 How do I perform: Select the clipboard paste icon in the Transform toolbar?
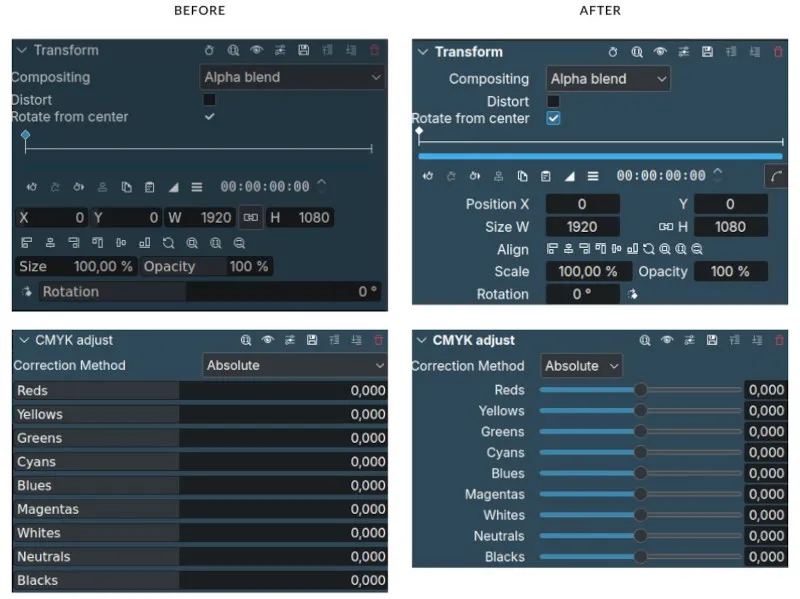(546, 175)
